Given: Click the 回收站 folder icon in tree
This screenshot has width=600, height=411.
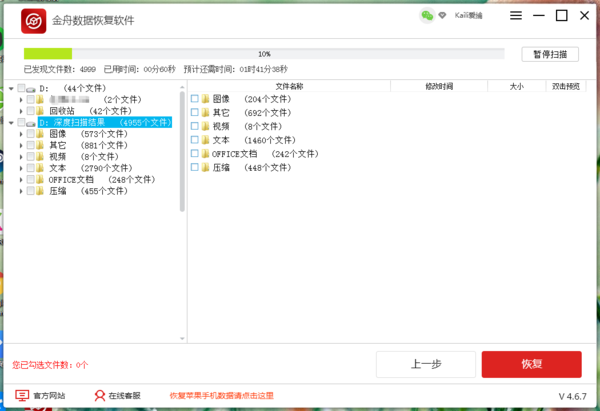Looking at the screenshot, I should (x=41, y=111).
